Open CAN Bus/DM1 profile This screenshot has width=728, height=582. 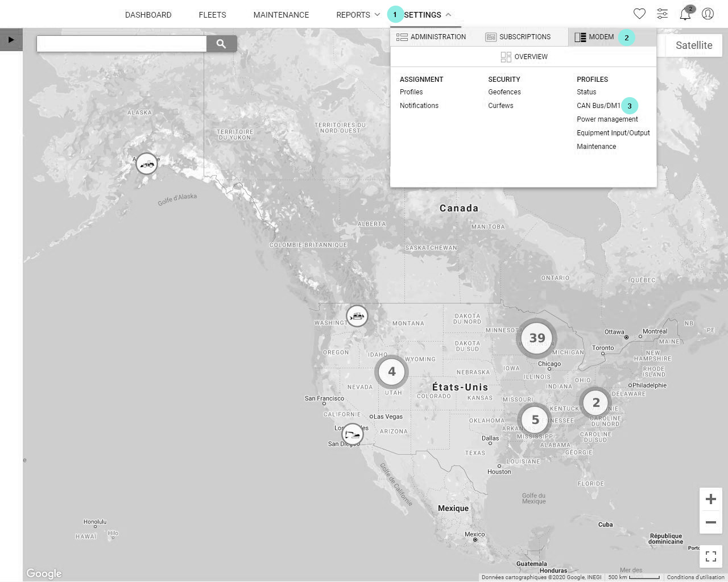coord(598,106)
